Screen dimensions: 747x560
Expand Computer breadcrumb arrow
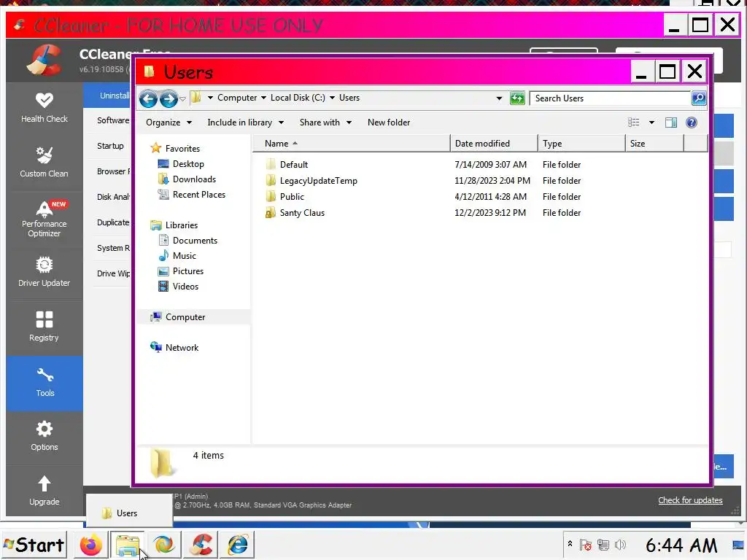pos(263,98)
